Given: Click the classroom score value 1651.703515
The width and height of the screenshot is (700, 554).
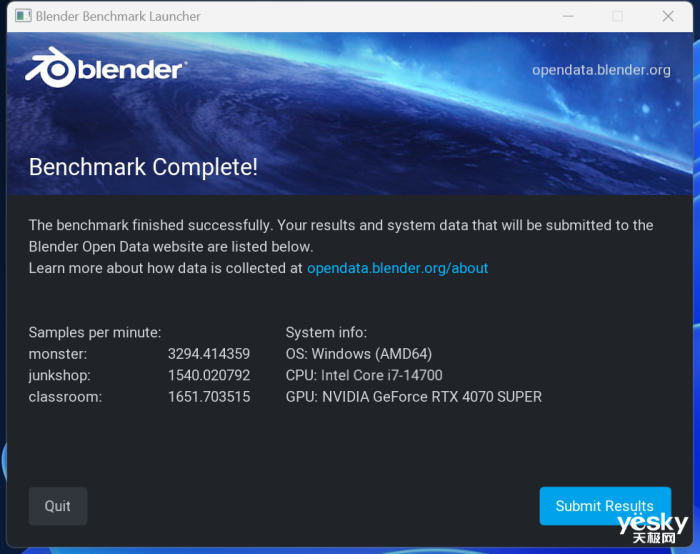Looking at the screenshot, I should pos(208,397).
